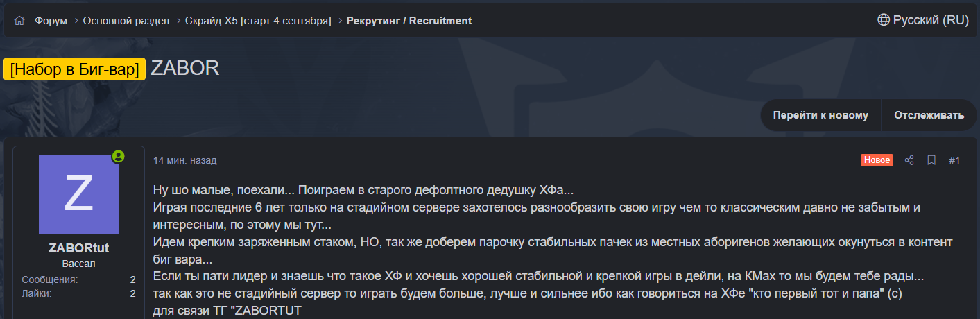Open the Русский (RU) language selector
Screen dimensions: 980x319
point(923,20)
